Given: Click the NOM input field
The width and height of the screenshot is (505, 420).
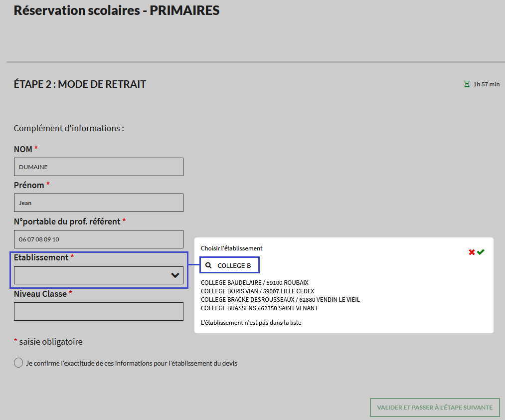Looking at the screenshot, I should coord(99,167).
